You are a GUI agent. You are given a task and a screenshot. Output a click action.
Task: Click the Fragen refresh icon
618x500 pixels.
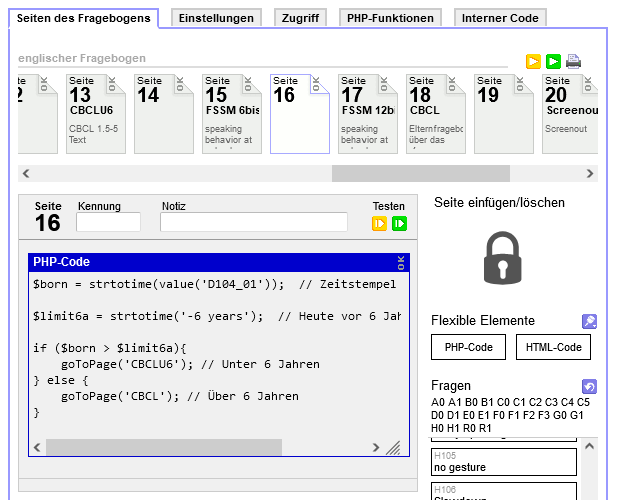coord(589,387)
